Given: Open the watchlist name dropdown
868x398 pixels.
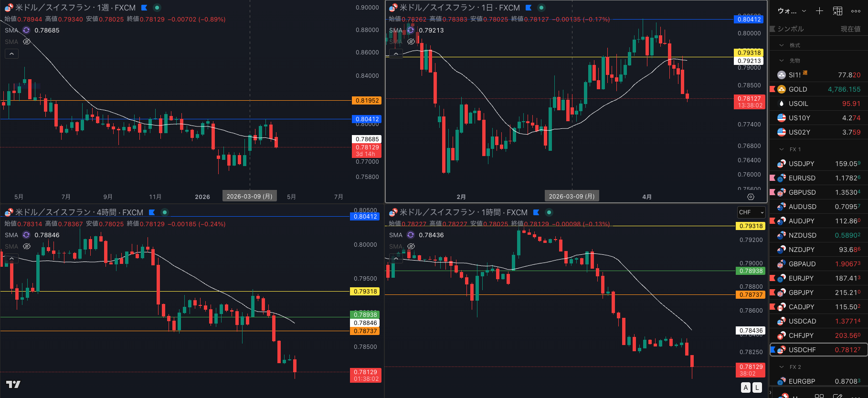Looking at the screenshot, I should pyautogui.click(x=792, y=11).
